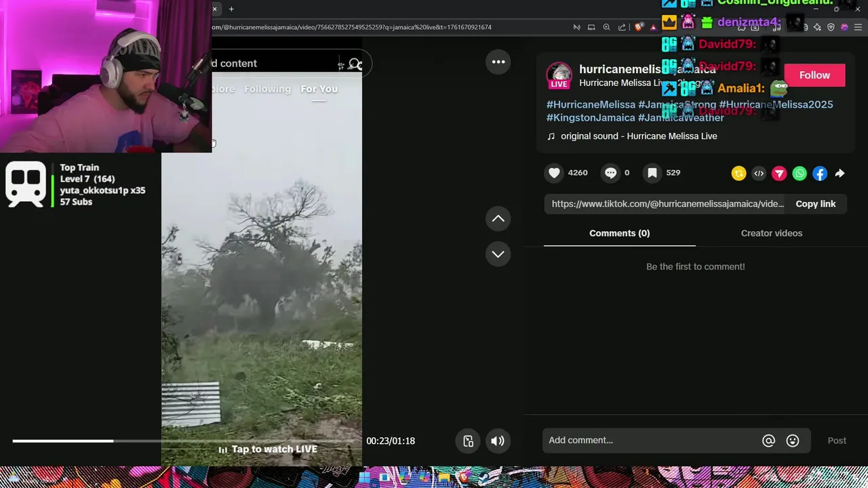Open a new browser tab
The image size is (868, 488).
coord(231,9)
